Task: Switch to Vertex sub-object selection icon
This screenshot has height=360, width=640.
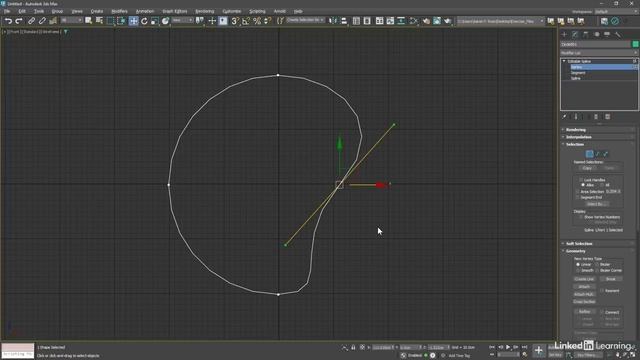Action: click(x=589, y=154)
